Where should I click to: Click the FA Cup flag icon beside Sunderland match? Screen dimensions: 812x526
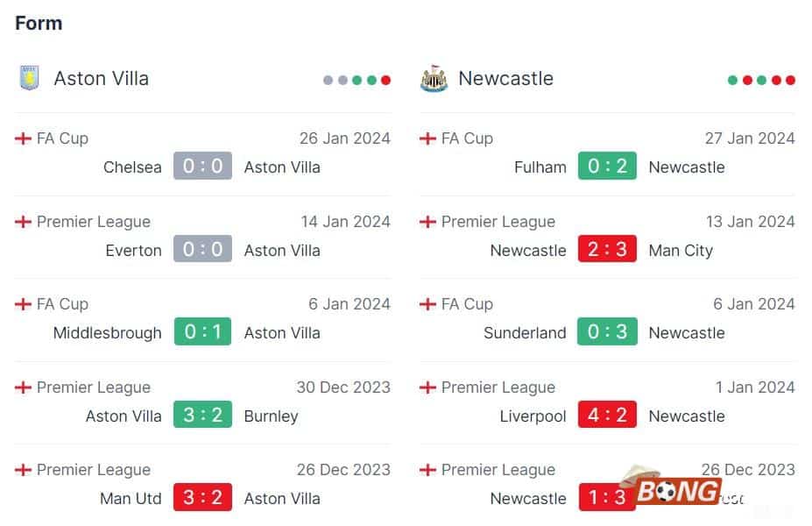coord(428,303)
